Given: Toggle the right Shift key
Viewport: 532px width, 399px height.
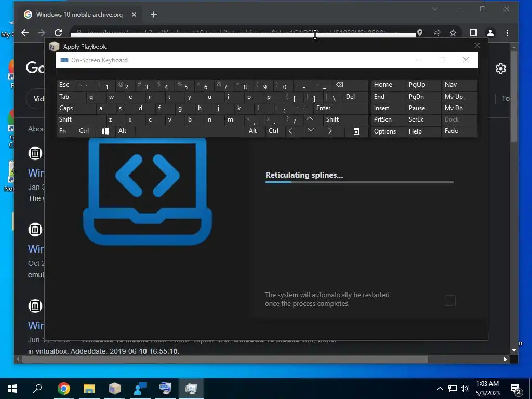Looking at the screenshot, I should click(346, 119).
